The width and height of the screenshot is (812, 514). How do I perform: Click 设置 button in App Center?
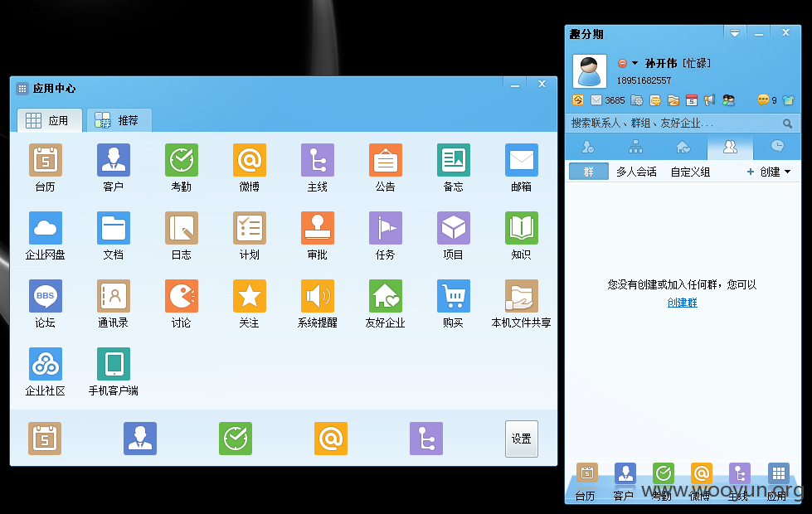click(522, 439)
